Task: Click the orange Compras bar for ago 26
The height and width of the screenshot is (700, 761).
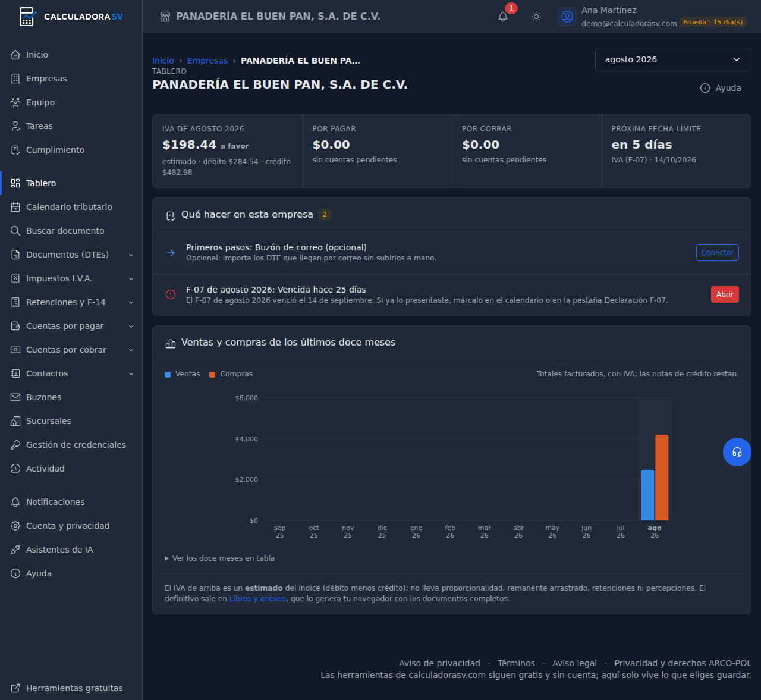Action: [662, 478]
